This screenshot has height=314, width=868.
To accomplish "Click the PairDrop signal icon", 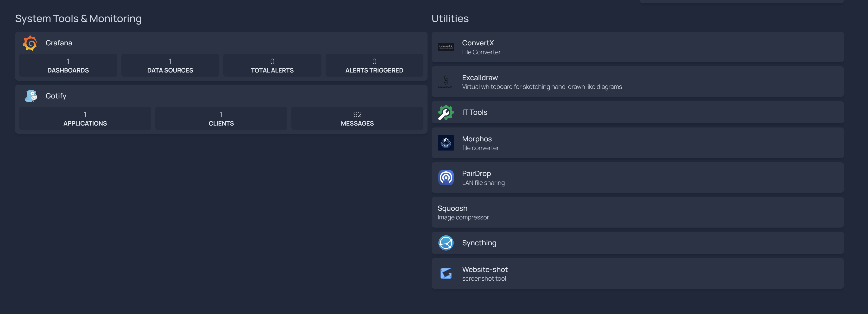I will 446,177.
